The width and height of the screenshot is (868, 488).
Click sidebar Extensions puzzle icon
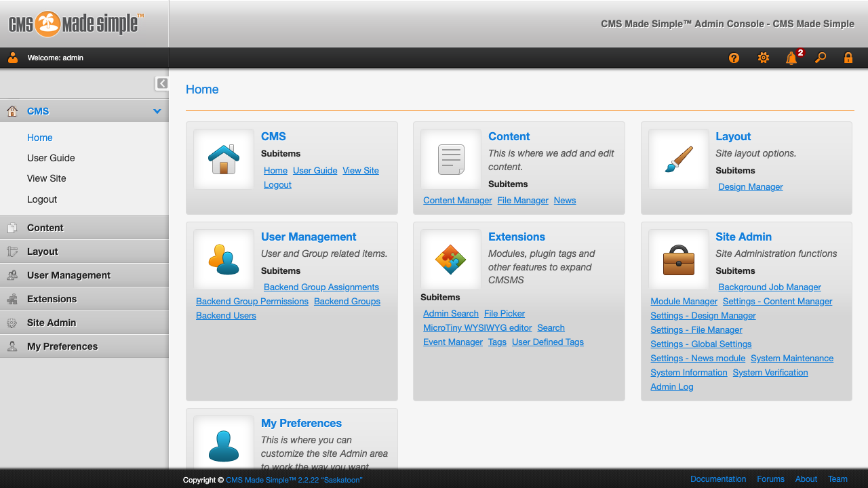(12, 299)
